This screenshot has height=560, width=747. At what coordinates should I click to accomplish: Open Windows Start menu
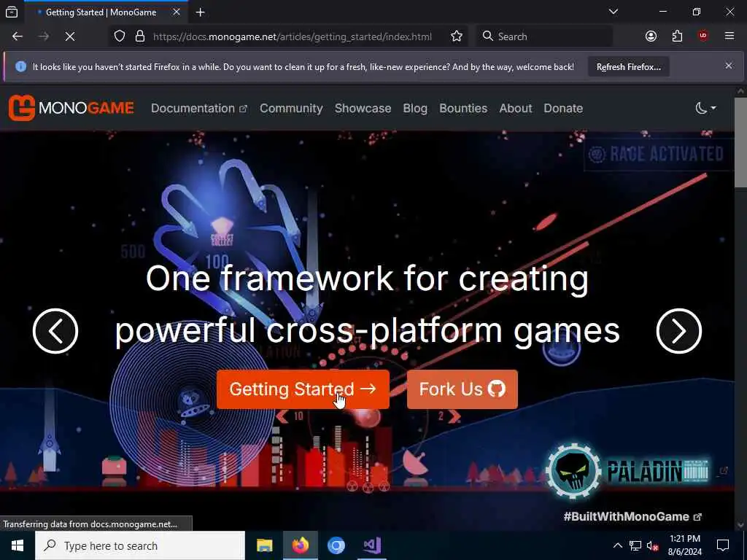pos(18,545)
